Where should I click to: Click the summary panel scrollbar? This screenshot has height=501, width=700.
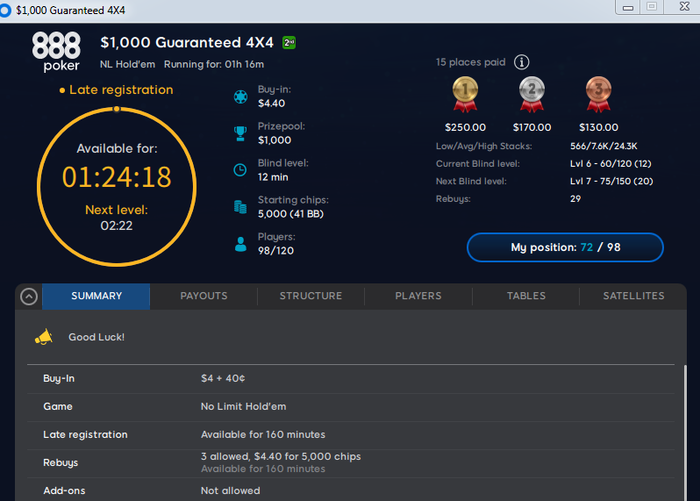tap(685, 432)
